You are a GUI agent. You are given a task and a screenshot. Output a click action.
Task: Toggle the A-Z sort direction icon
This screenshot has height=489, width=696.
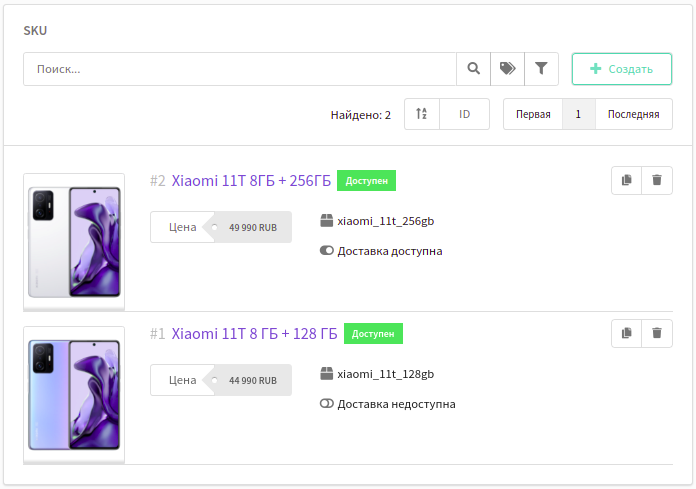[422, 114]
